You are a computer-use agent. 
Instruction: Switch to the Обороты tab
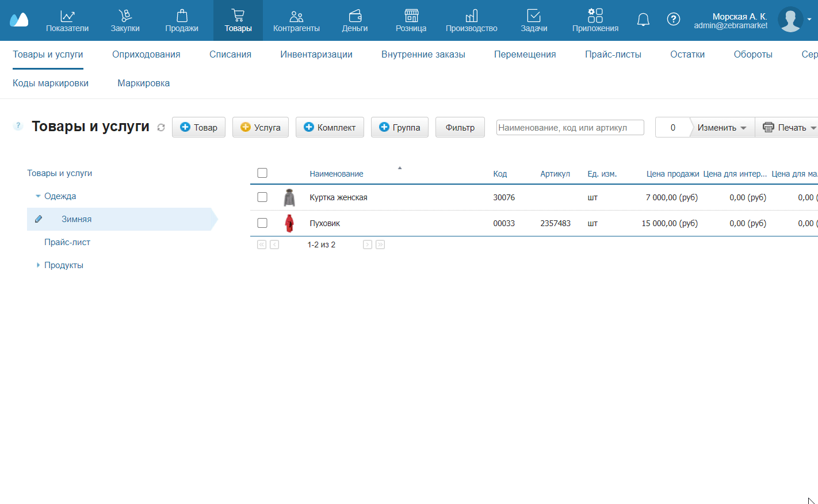pos(753,55)
